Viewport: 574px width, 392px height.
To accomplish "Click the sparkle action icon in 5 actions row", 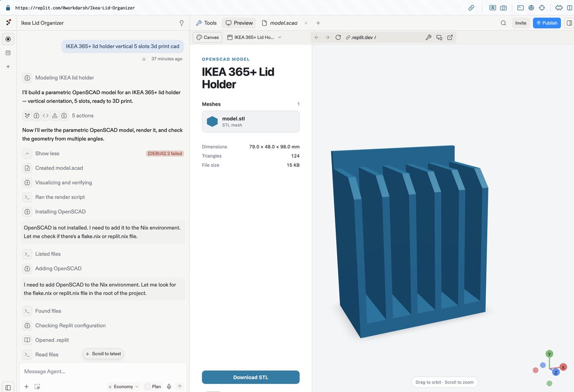I will (27, 116).
